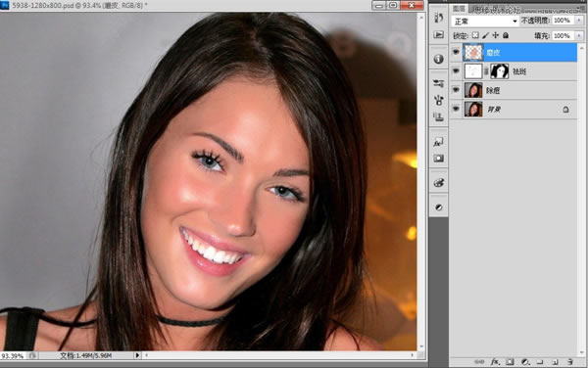Expand the 不透明度 opacity slider arrow
The width and height of the screenshot is (588, 368).
[579, 21]
